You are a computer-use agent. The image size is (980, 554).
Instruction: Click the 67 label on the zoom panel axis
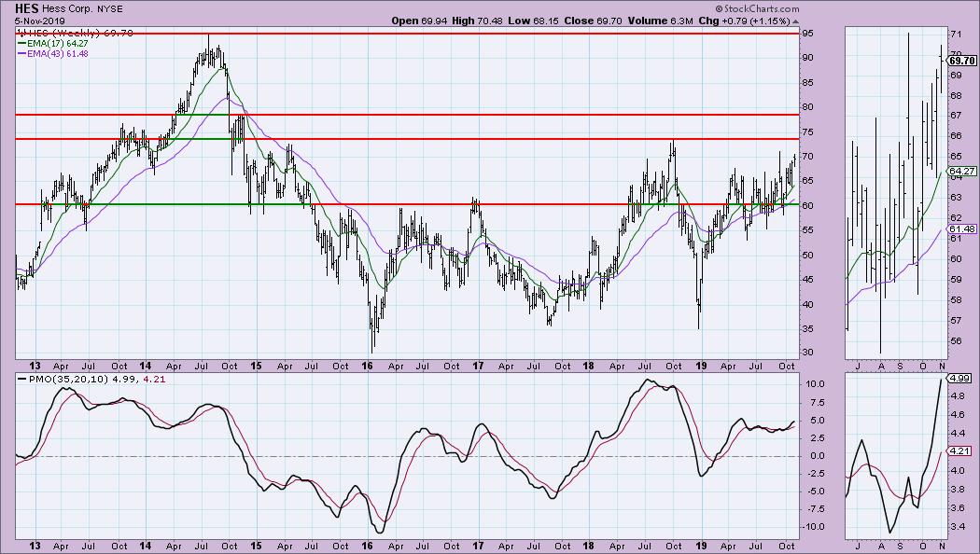point(956,116)
